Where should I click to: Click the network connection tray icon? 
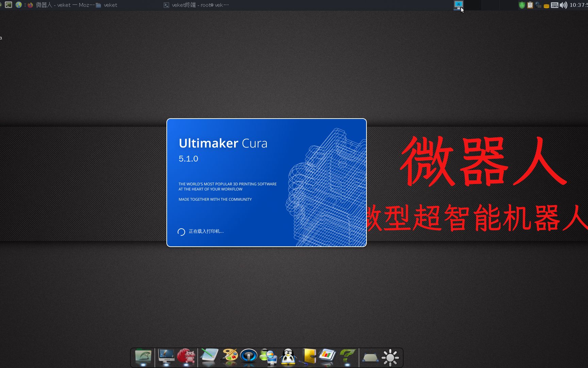point(538,5)
